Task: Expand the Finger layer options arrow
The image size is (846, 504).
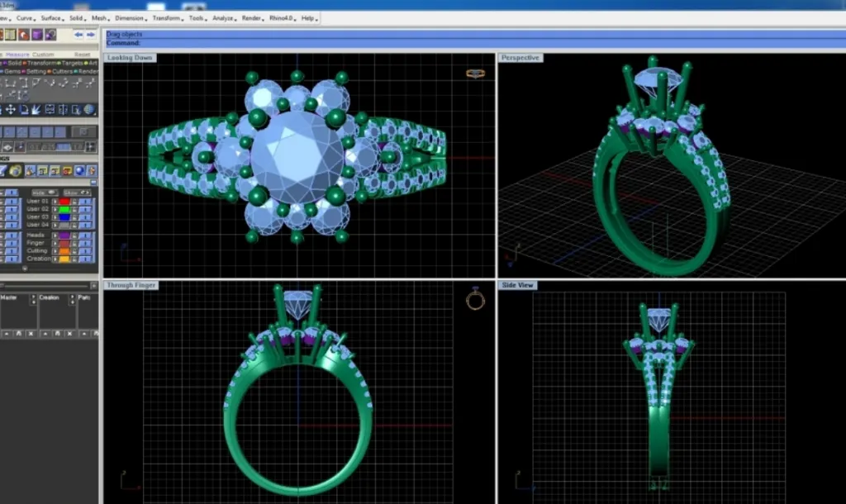Action: coord(56,243)
